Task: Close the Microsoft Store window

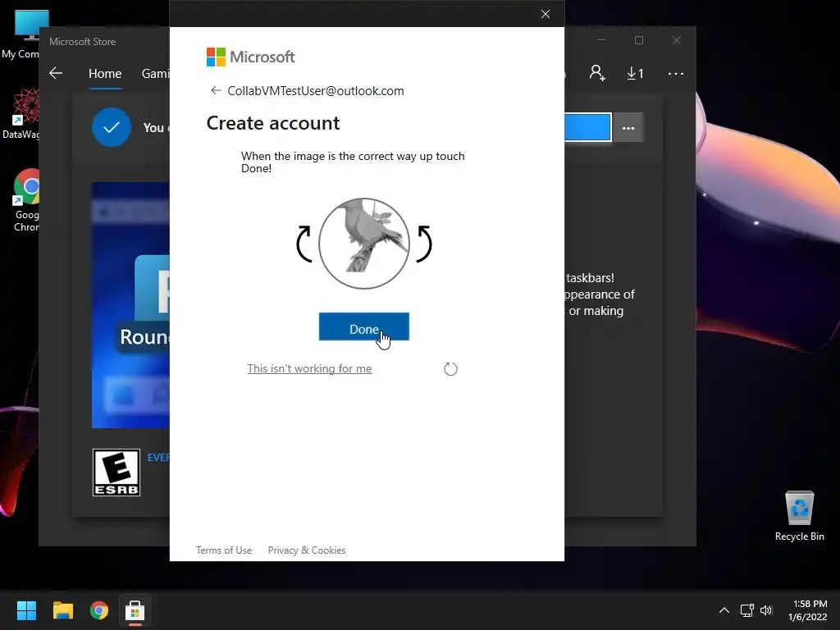Action: tap(677, 40)
